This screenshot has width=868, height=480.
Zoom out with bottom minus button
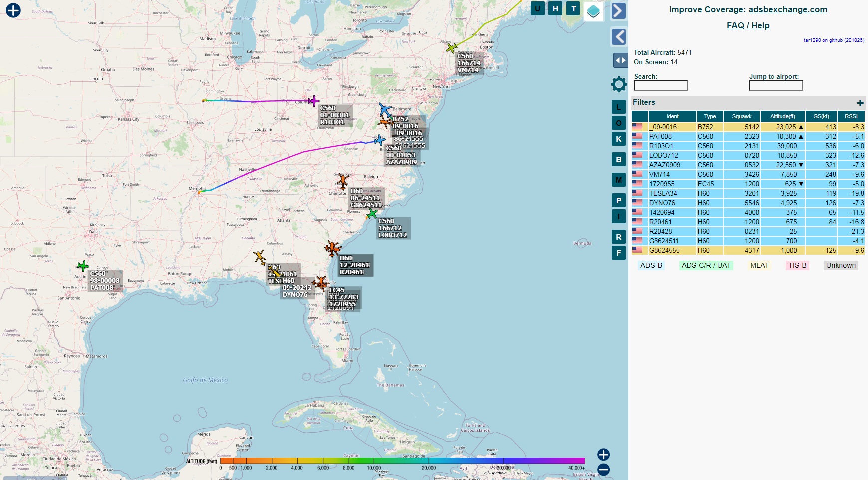pyautogui.click(x=603, y=470)
